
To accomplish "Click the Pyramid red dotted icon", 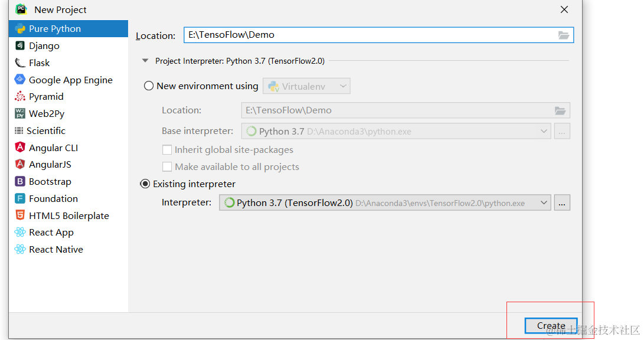I will [x=19, y=96].
